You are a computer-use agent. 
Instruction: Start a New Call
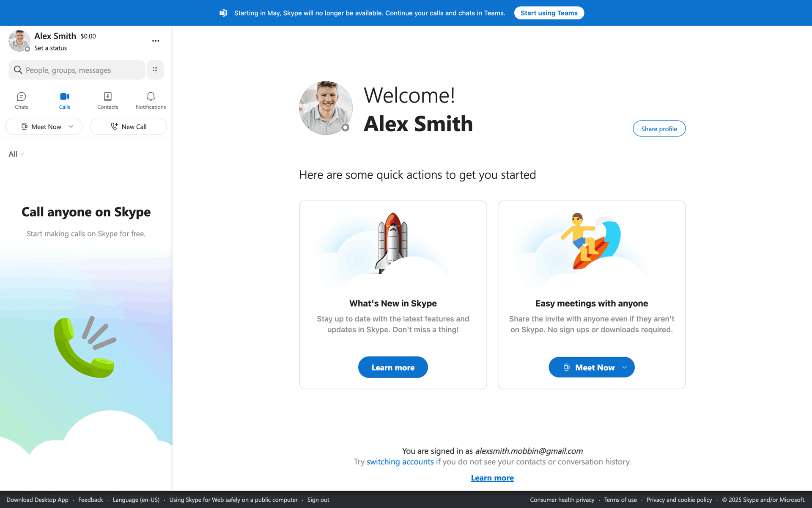click(129, 127)
